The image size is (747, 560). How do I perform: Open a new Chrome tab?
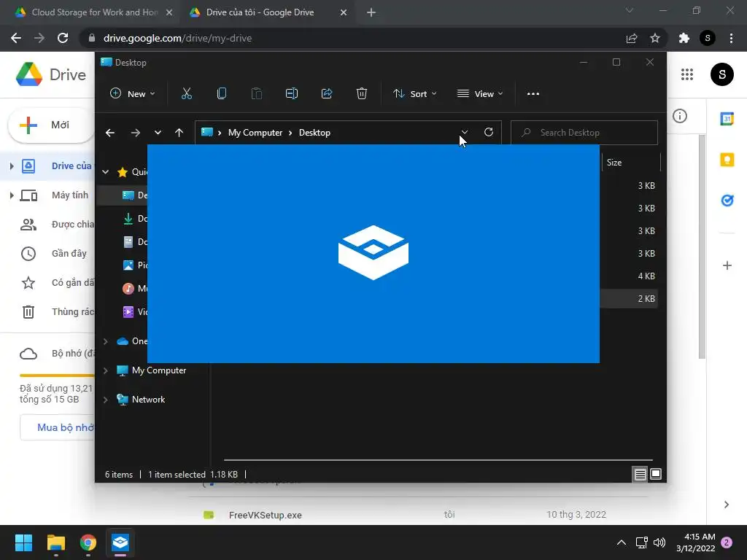[371, 12]
